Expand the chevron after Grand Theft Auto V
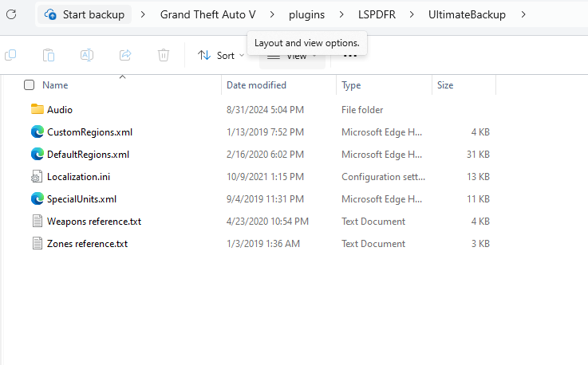Screen dimensions: 588x365 click(271, 14)
